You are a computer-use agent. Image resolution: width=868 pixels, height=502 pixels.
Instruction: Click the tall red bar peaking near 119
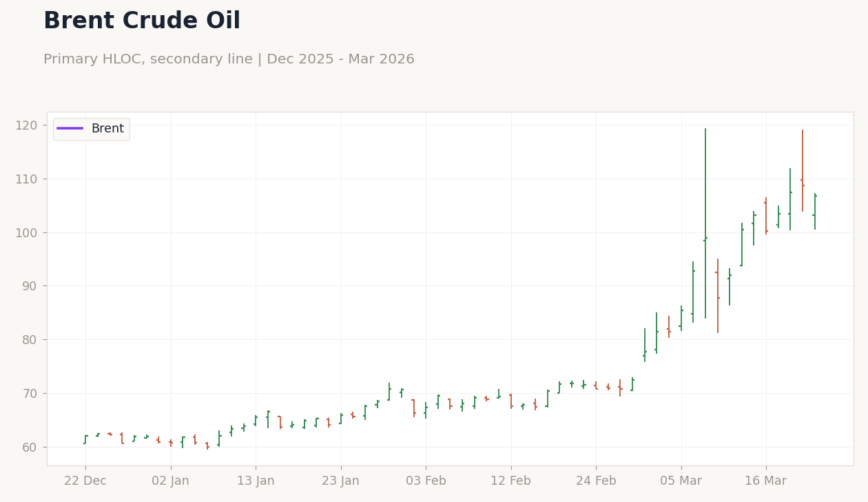pyautogui.click(x=803, y=171)
